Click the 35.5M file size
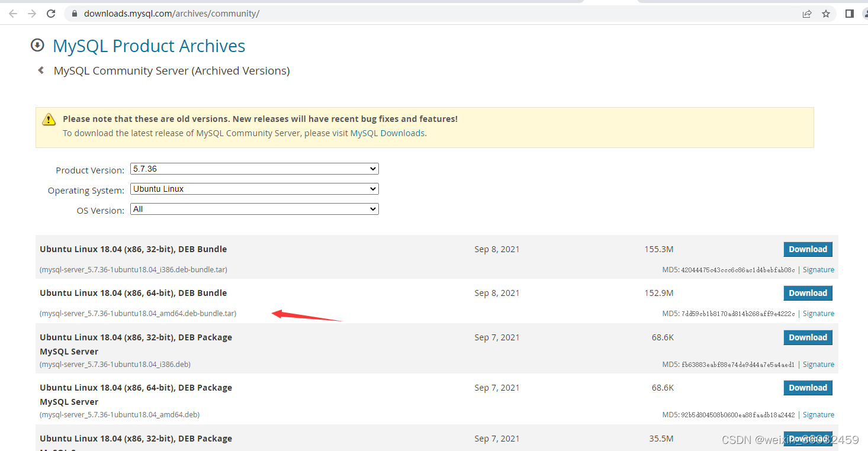 (661, 439)
